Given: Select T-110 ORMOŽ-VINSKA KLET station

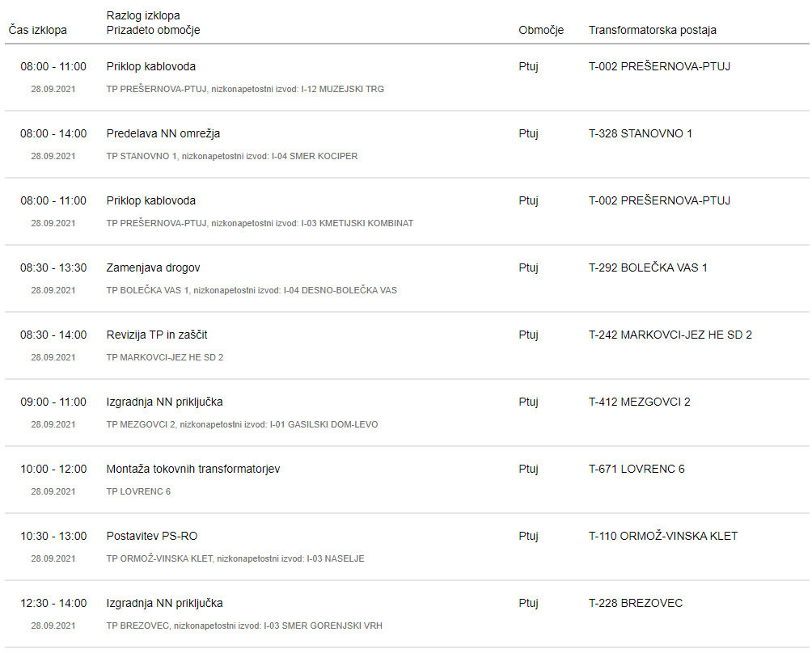Looking at the screenshot, I should [663, 536].
